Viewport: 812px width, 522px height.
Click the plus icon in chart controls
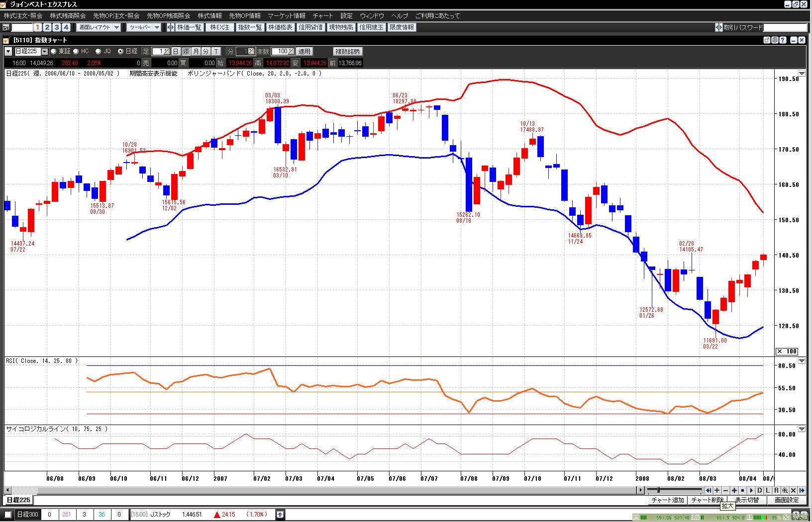pyautogui.click(x=717, y=490)
